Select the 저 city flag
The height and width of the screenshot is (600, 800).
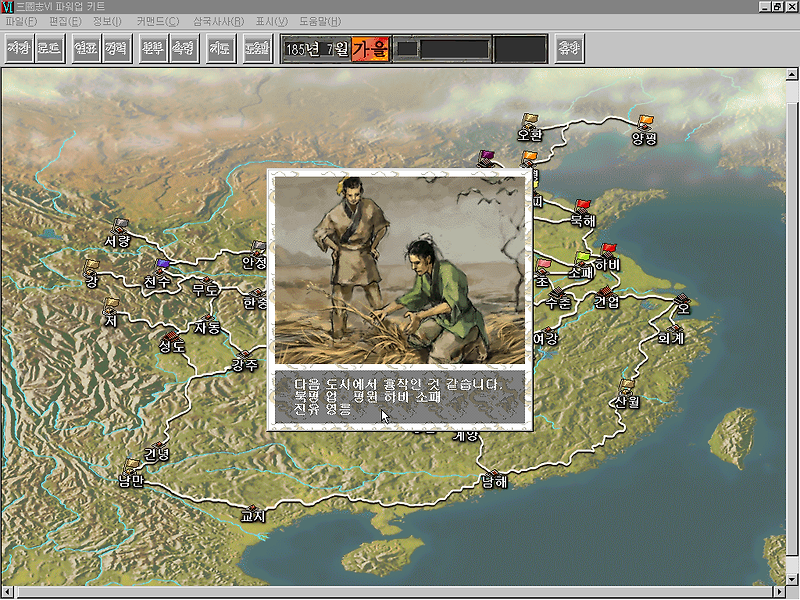pos(111,305)
